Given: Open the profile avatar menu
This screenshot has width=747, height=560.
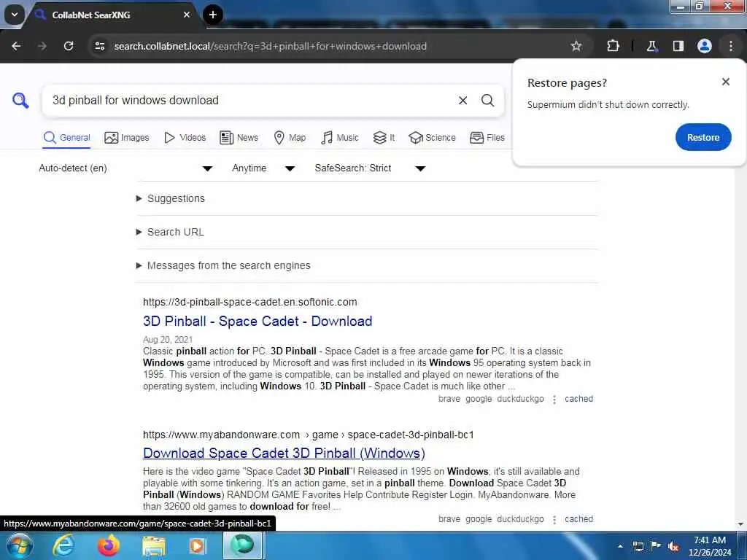Looking at the screenshot, I should click(x=704, y=46).
